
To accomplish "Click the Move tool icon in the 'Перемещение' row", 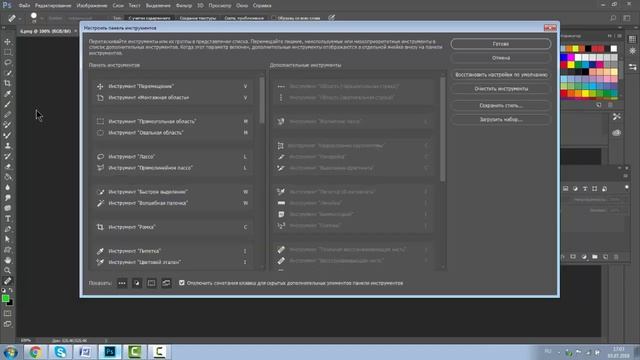I will click(100, 87).
